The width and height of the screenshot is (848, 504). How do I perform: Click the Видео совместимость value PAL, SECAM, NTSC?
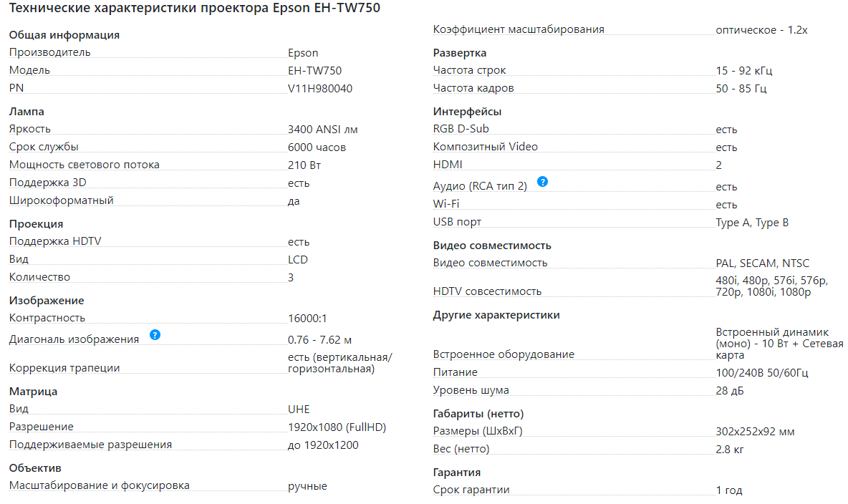(763, 263)
